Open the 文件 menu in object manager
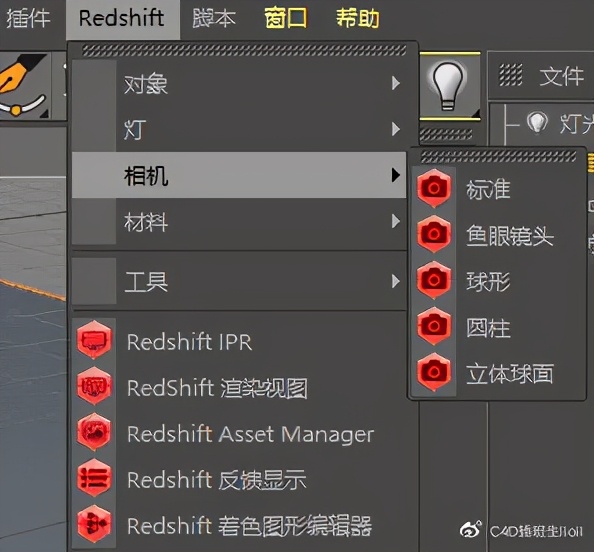Screen dimensions: 594x552 point(561,76)
